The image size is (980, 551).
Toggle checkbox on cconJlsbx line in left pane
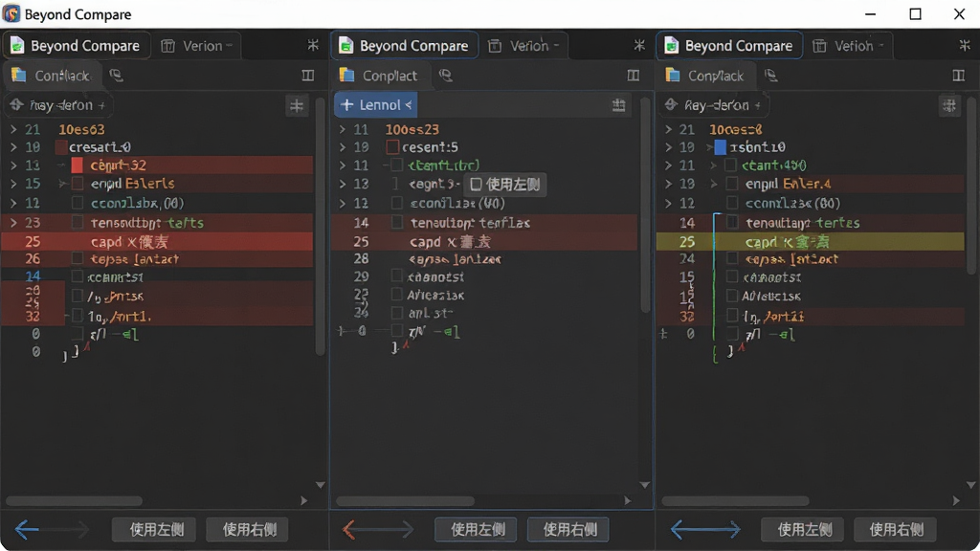(x=78, y=203)
